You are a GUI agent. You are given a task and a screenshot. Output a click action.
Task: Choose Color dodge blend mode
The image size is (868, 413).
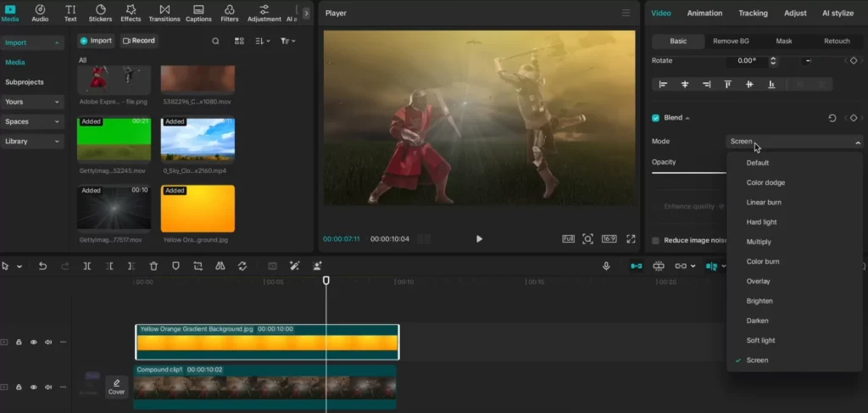point(765,182)
